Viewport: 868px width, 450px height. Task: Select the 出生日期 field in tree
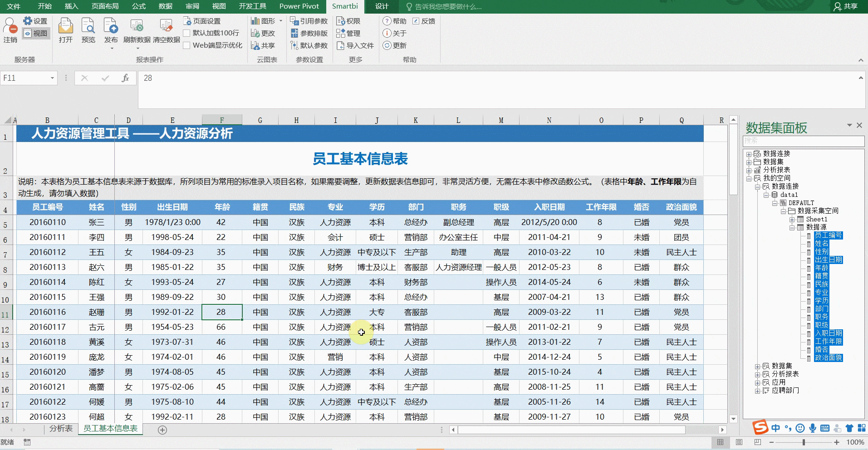pyautogui.click(x=828, y=260)
